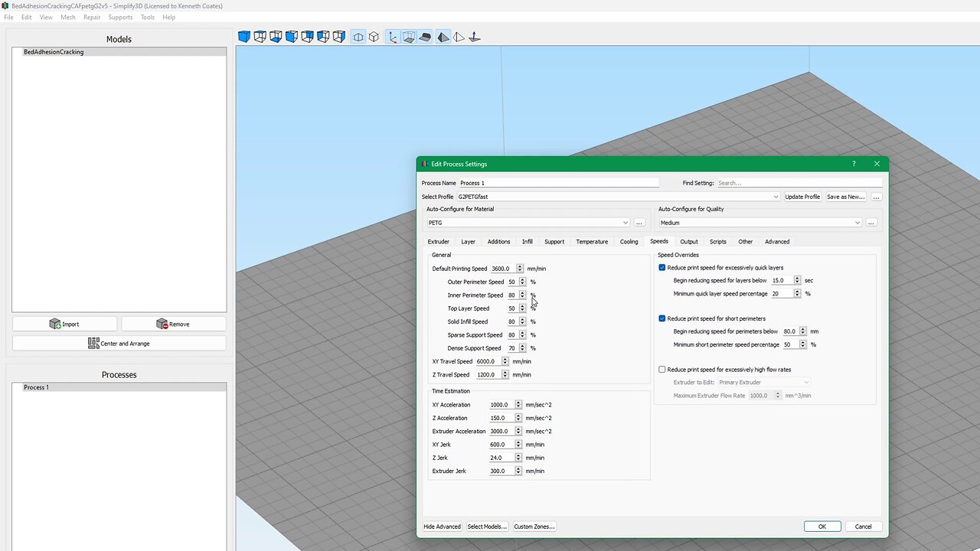This screenshot has height=551, width=980.
Task: Click Center and Arrange button
Action: pos(119,344)
